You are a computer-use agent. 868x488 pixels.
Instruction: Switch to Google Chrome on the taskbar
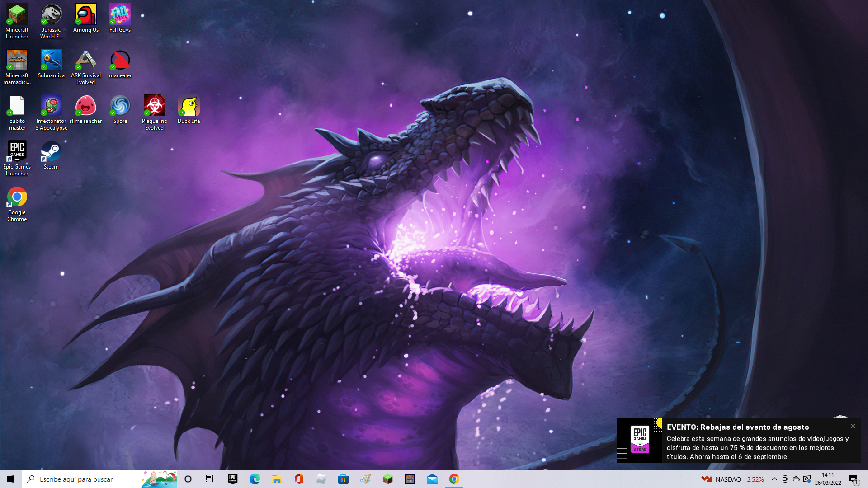pyautogui.click(x=454, y=479)
